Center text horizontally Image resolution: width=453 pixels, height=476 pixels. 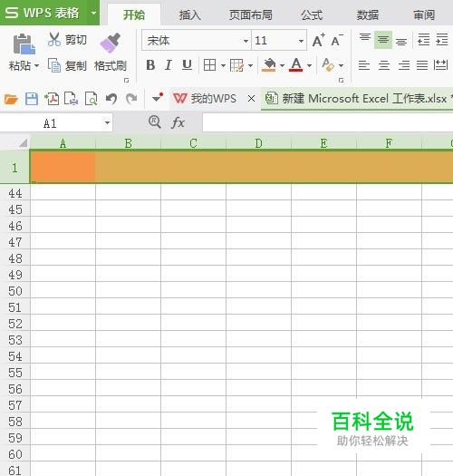tap(384, 65)
